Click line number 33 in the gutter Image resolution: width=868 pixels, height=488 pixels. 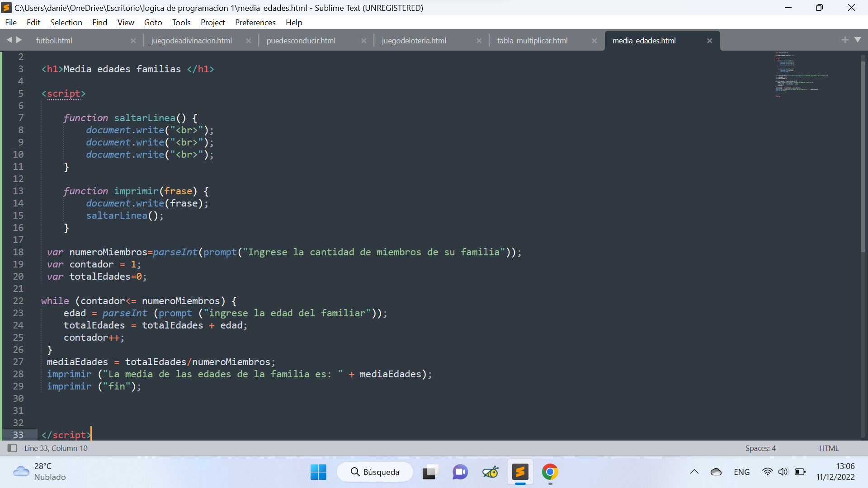[18, 435]
